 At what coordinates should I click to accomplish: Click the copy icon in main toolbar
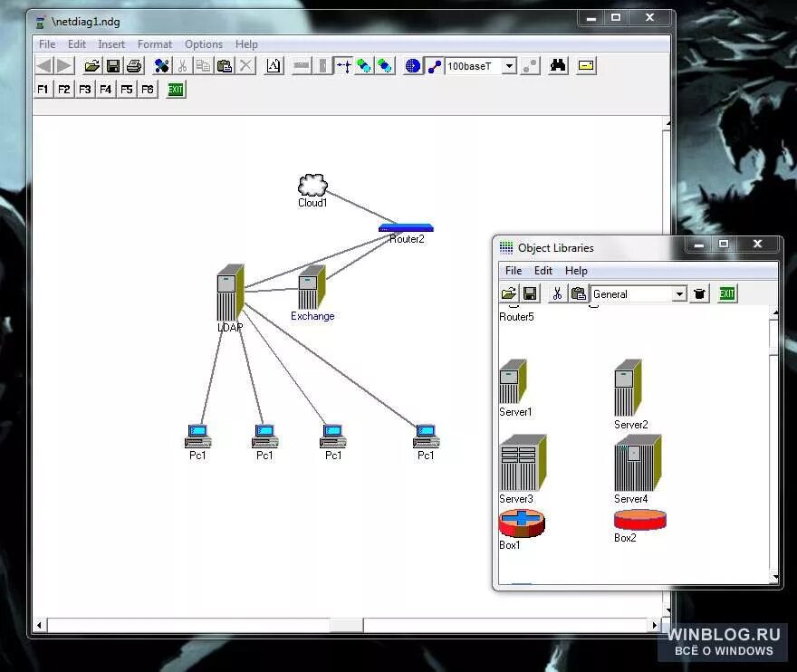(x=203, y=65)
